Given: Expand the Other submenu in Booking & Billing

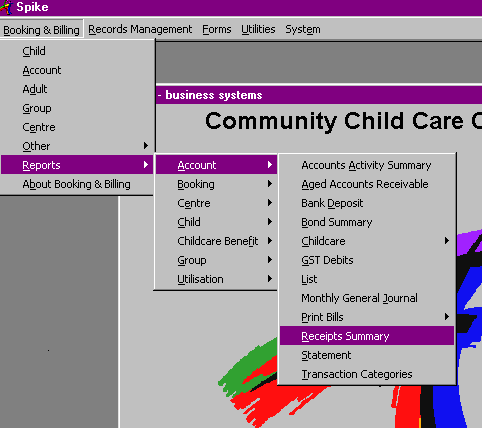Looking at the screenshot, I should (x=77, y=146).
